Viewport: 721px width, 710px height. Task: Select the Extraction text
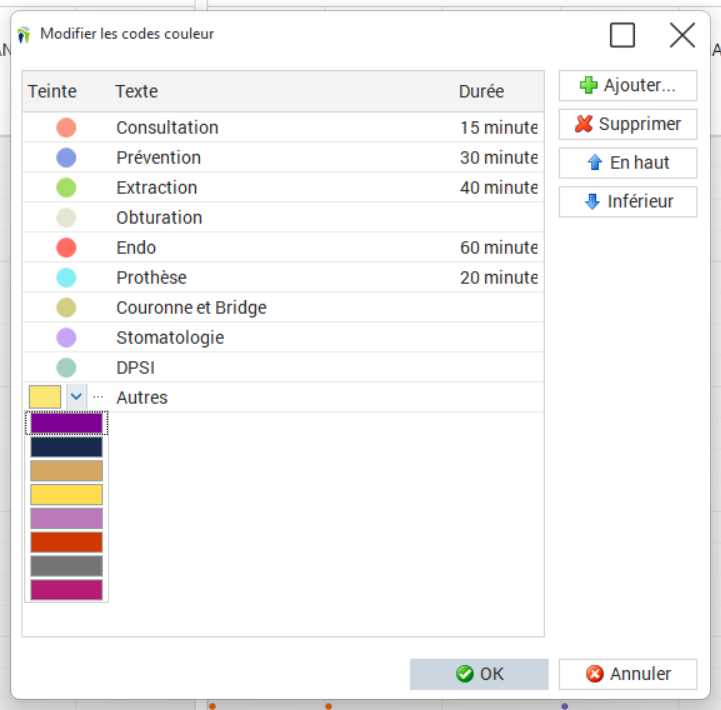pos(157,188)
